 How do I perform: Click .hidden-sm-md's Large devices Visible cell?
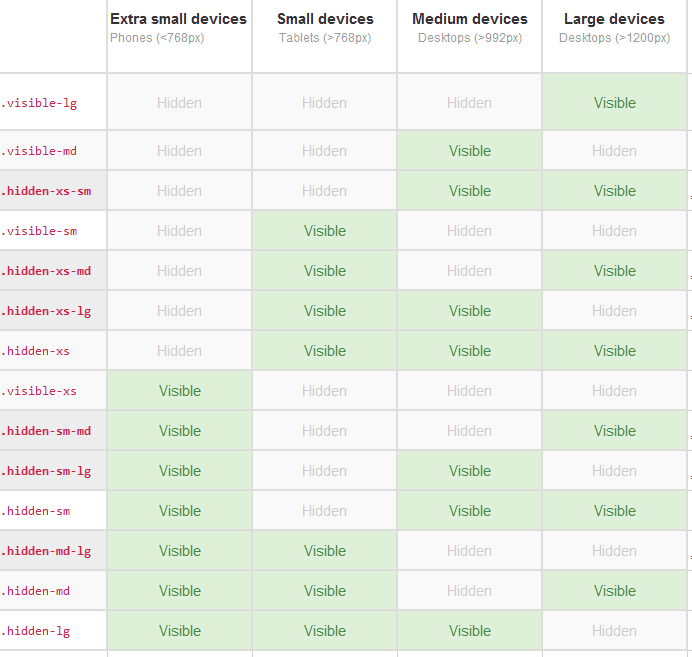point(614,431)
